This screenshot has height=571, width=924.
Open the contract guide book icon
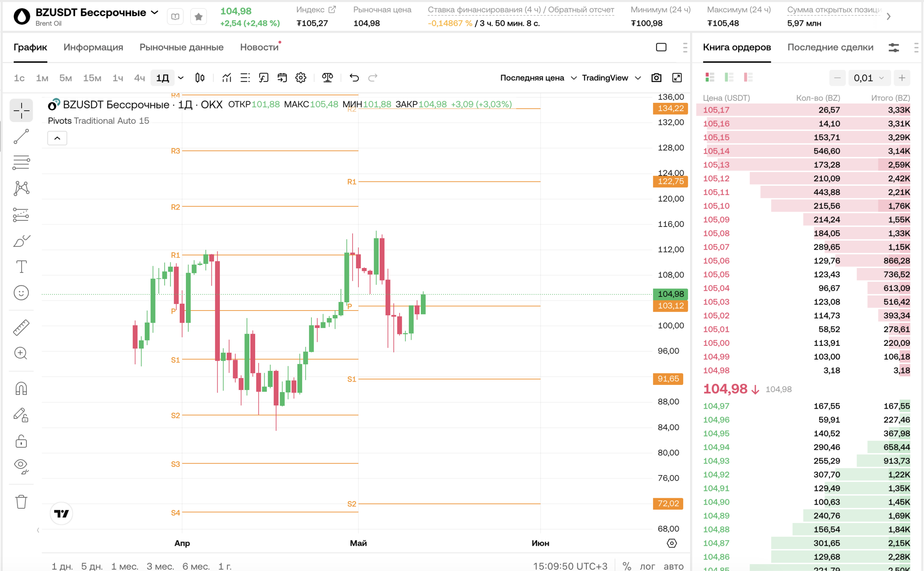coord(175,17)
